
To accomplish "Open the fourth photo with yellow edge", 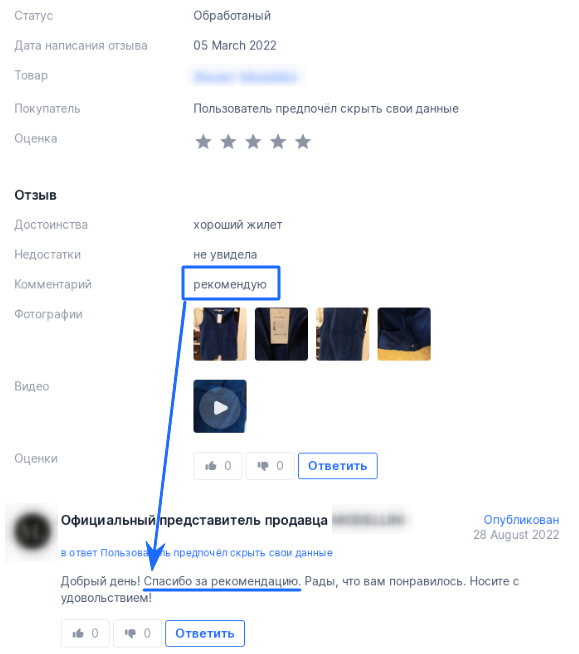I will [404, 334].
